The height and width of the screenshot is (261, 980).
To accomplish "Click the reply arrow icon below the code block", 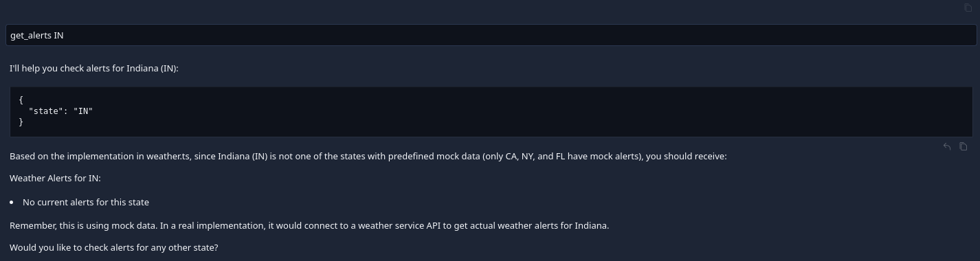I will pos(947,146).
